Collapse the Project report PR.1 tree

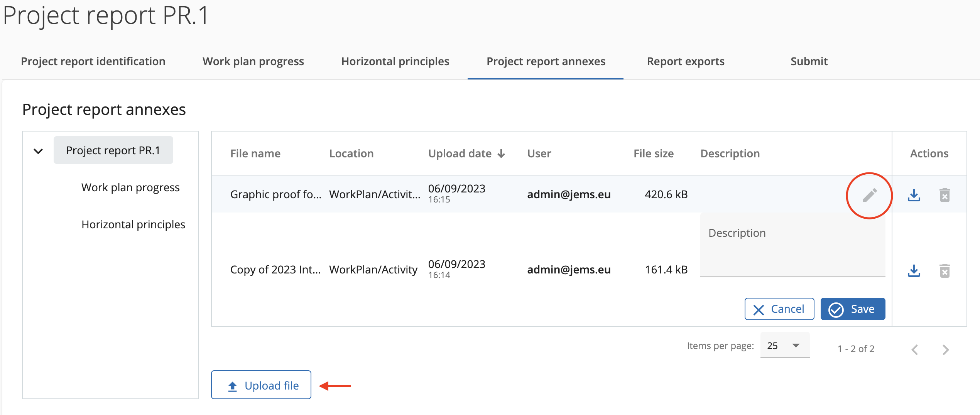[38, 151]
